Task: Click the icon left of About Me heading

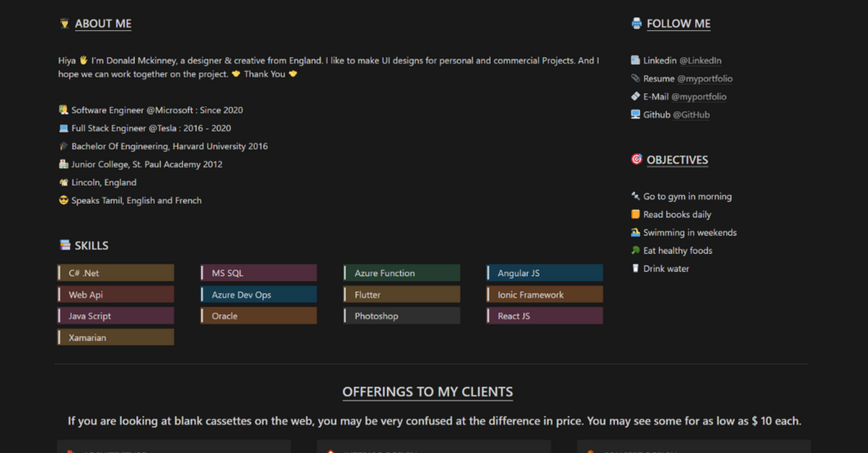Action: tap(64, 24)
